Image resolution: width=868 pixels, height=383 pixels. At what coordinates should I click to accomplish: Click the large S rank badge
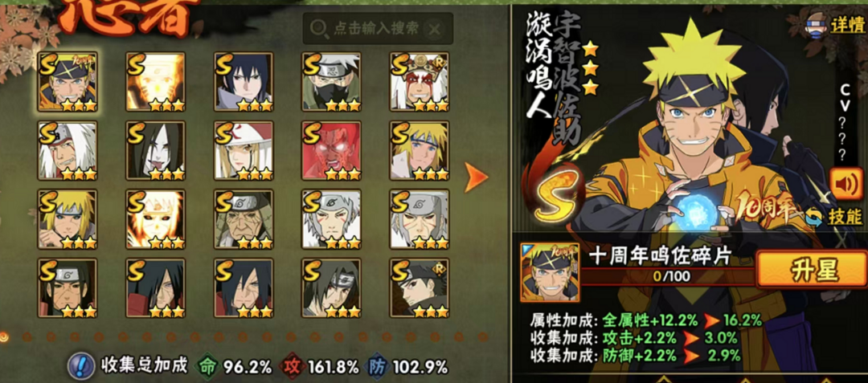coord(558,190)
